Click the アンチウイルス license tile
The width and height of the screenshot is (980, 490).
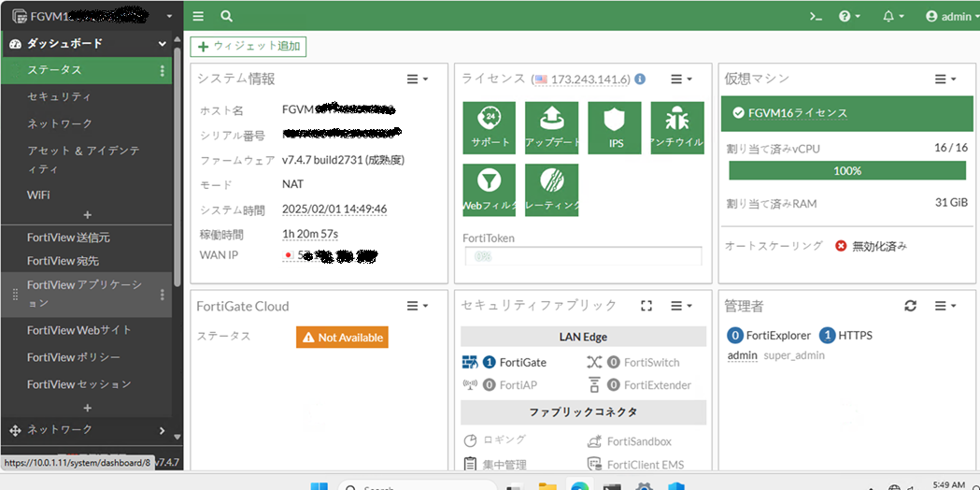coord(677,128)
